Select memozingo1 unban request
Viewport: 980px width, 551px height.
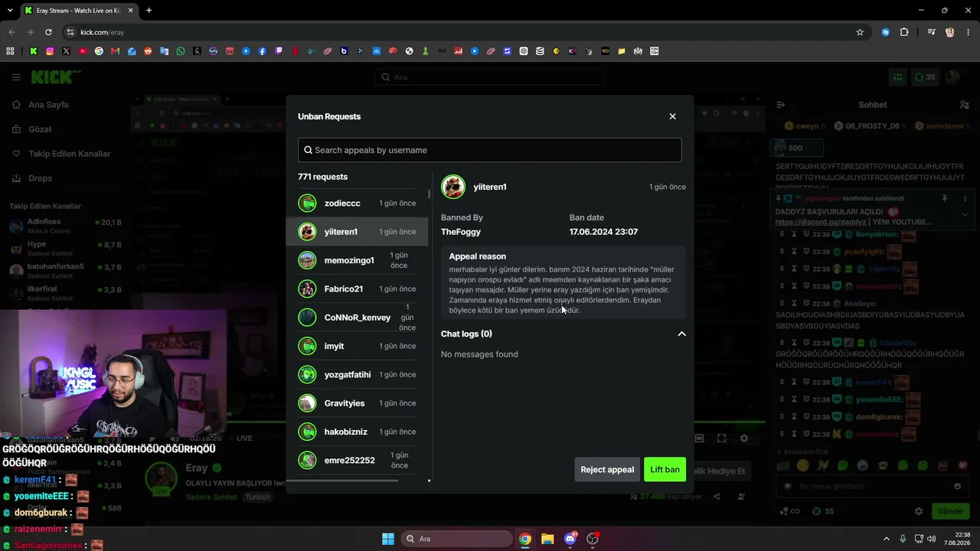357,260
